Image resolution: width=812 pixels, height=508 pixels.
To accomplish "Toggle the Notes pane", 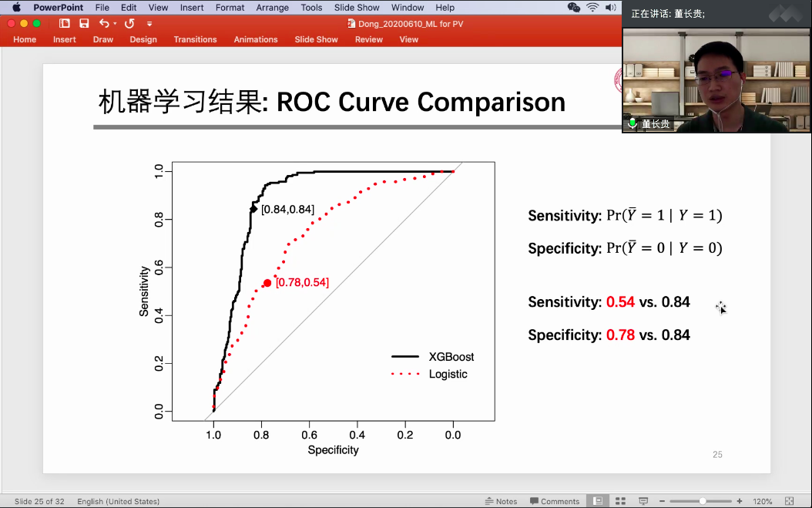I will 501,501.
